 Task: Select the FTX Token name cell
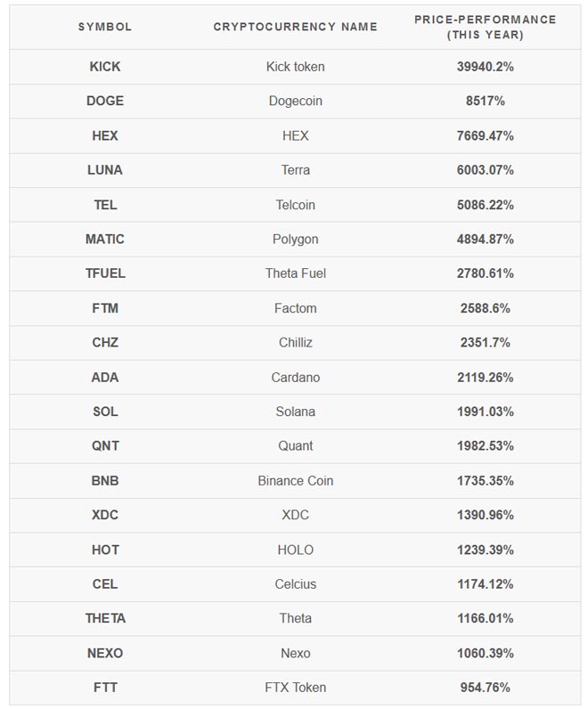295,688
